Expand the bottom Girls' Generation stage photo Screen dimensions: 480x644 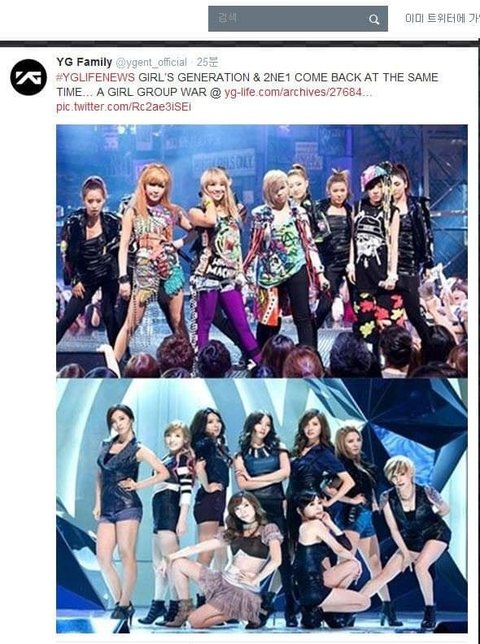point(262,506)
